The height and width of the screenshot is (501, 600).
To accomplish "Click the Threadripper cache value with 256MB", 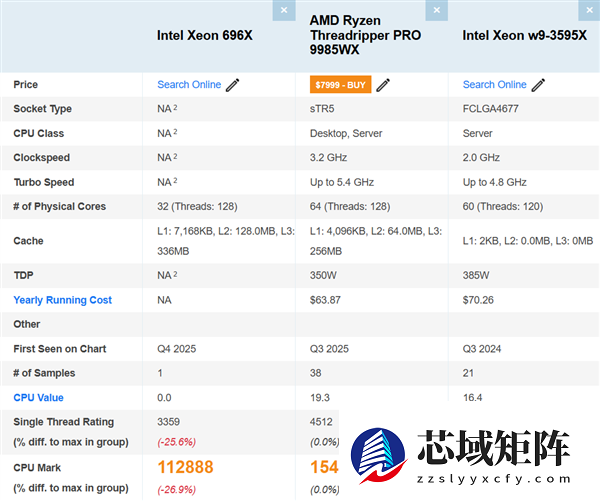I will click(x=376, y=241).
